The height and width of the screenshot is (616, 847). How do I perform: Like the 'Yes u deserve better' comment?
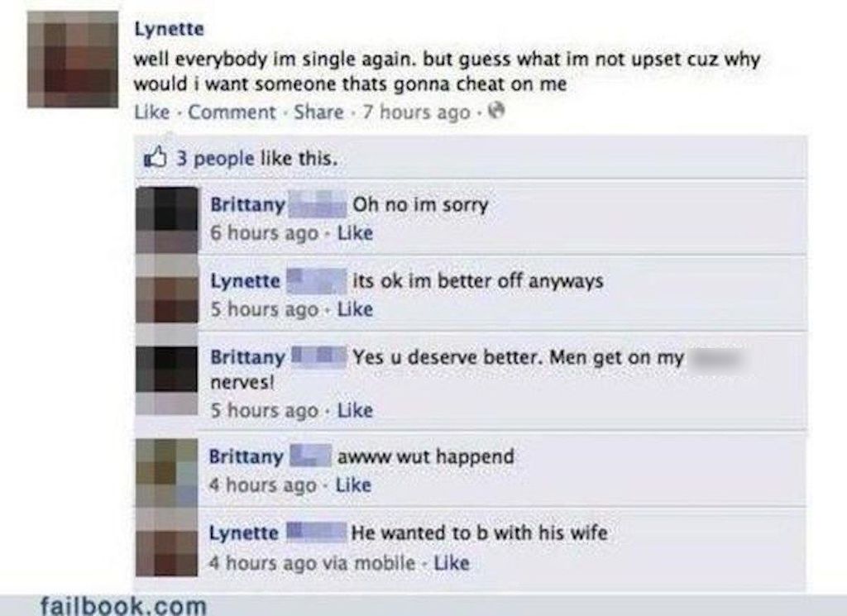(x=355, y=410)
